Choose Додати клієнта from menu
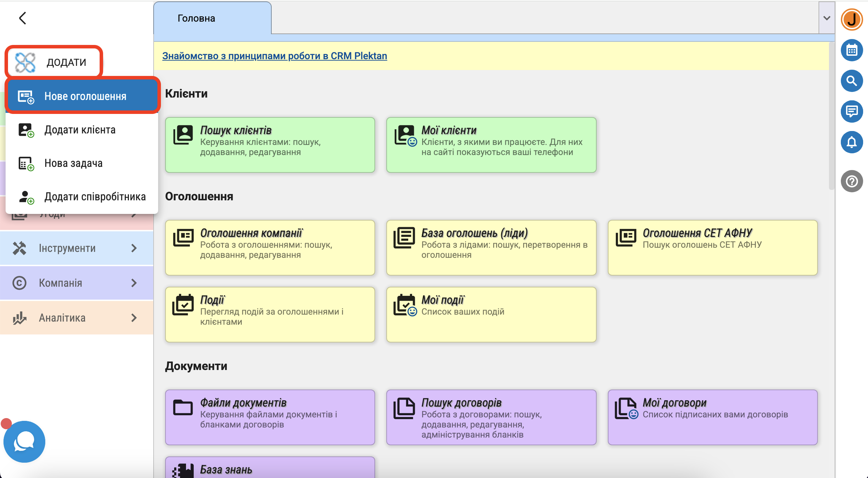 pyautogui.click(x=80, y=130)
